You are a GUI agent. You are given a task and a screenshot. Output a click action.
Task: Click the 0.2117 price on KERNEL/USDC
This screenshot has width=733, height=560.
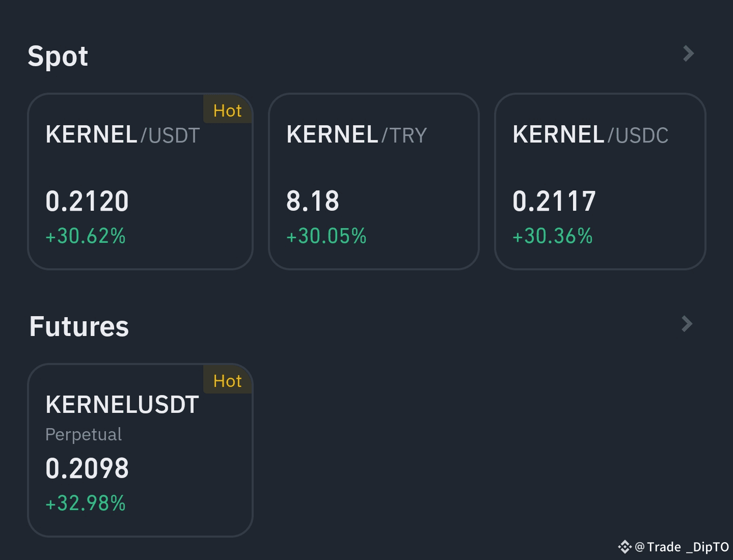click(x=554, y=201)
